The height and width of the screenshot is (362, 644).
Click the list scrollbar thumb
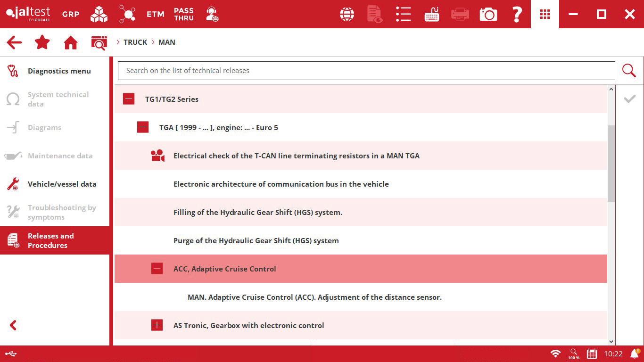(x=611, y=164)
